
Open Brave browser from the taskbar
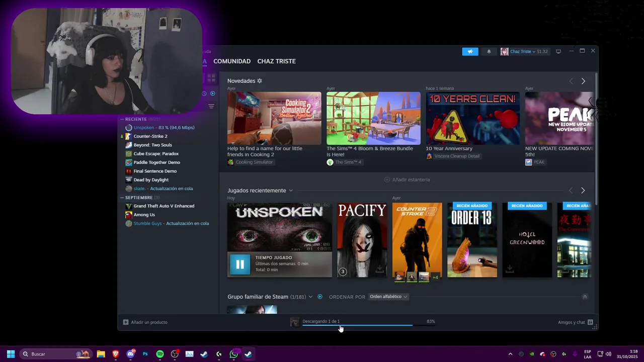pos(116,354)
